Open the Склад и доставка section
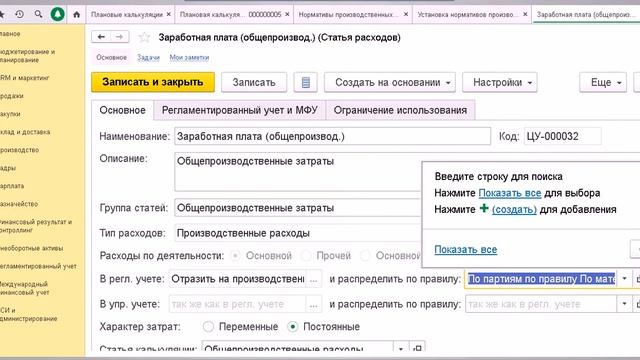 click(x=25, y=132)
